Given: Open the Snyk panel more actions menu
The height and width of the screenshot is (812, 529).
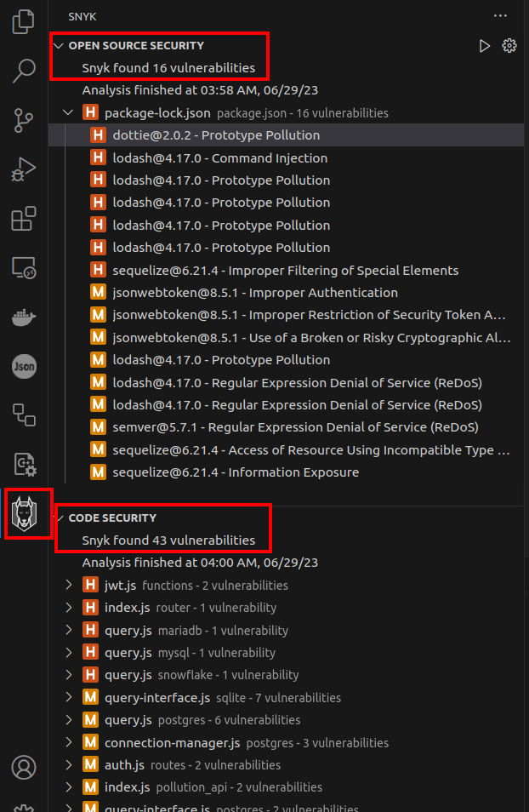Looking at the screenshot, I should coord(499,15).
